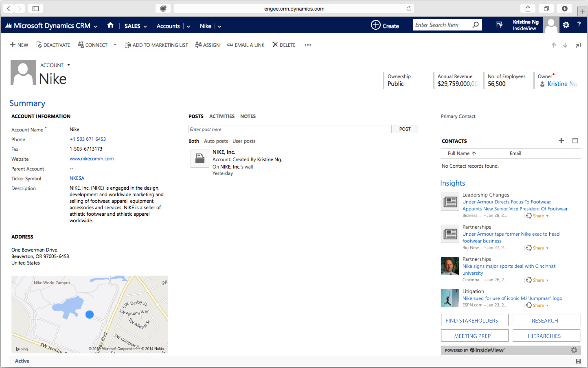The height and width of the screenshot is (368, 588).
Task: Click the POST button
Action: coord(405,129)
